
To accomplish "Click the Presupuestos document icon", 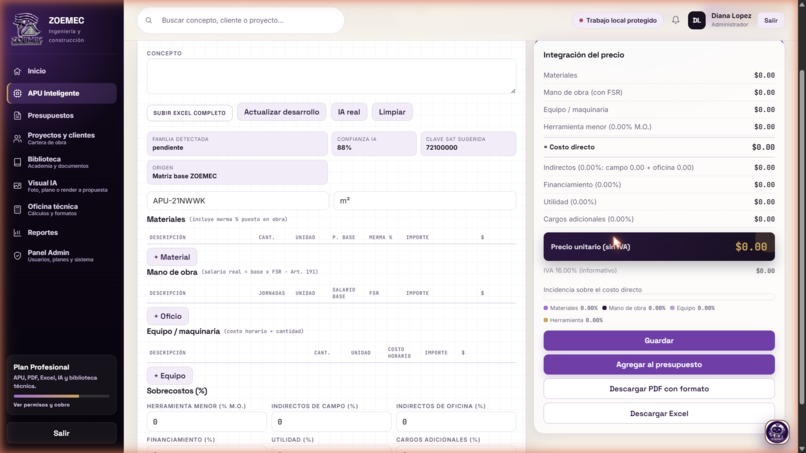I will click(17, 116).
